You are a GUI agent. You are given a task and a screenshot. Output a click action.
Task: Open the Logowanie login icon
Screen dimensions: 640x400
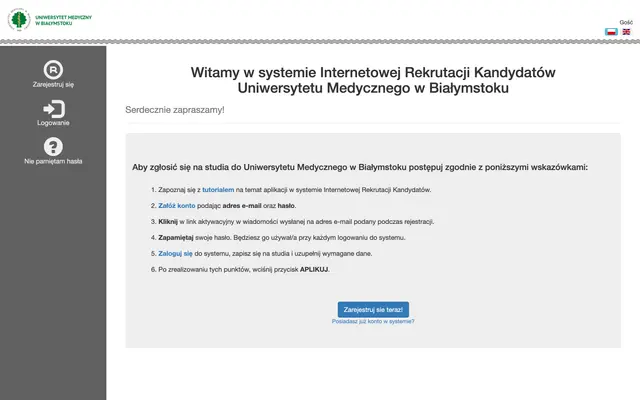point(53,109)
